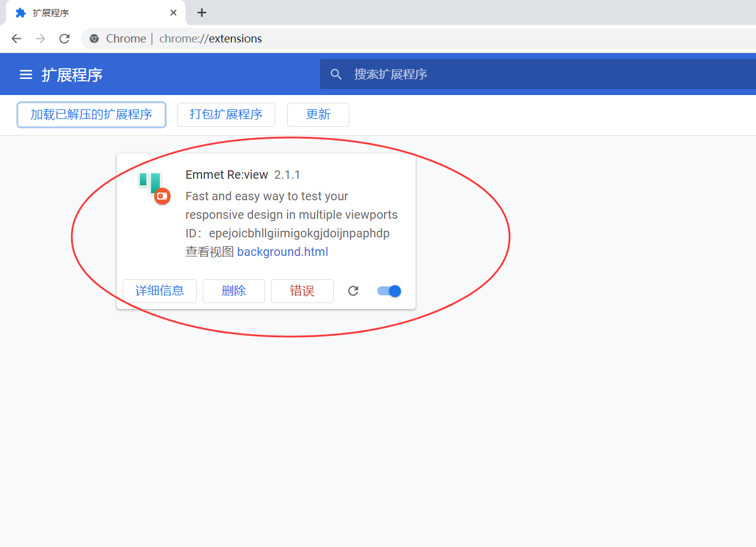Refresh the current page
756x547 pixels.
(64, 38)
